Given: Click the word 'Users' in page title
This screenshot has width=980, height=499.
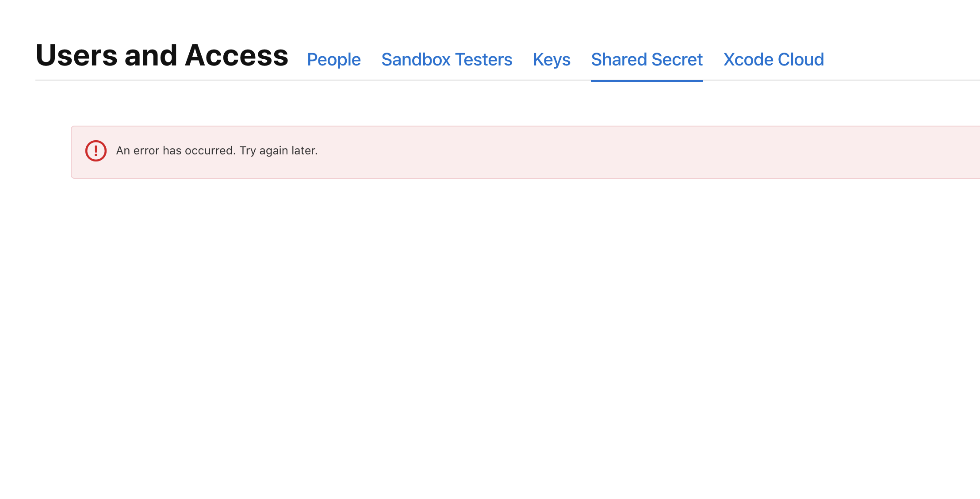Looking at the screenshot, I should (77, 56).
